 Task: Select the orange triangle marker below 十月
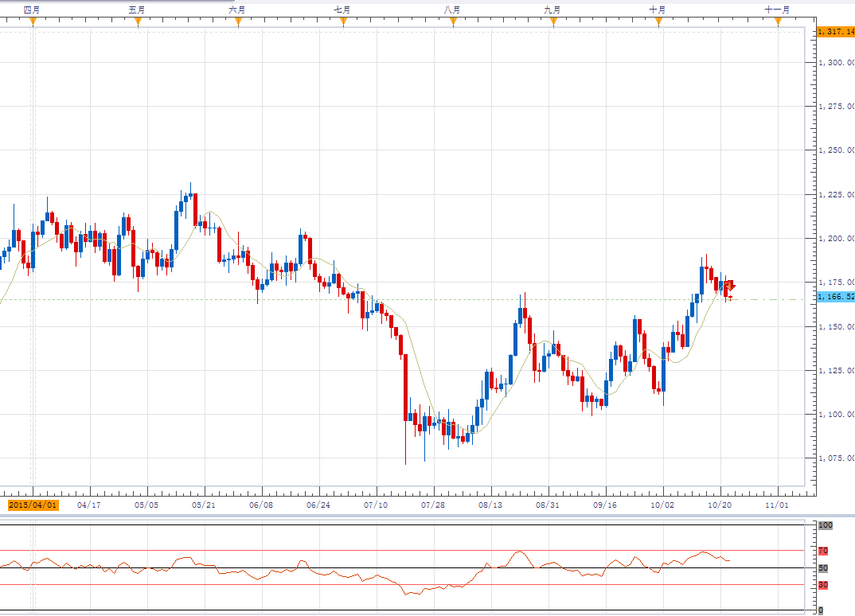tap(658, 21)
